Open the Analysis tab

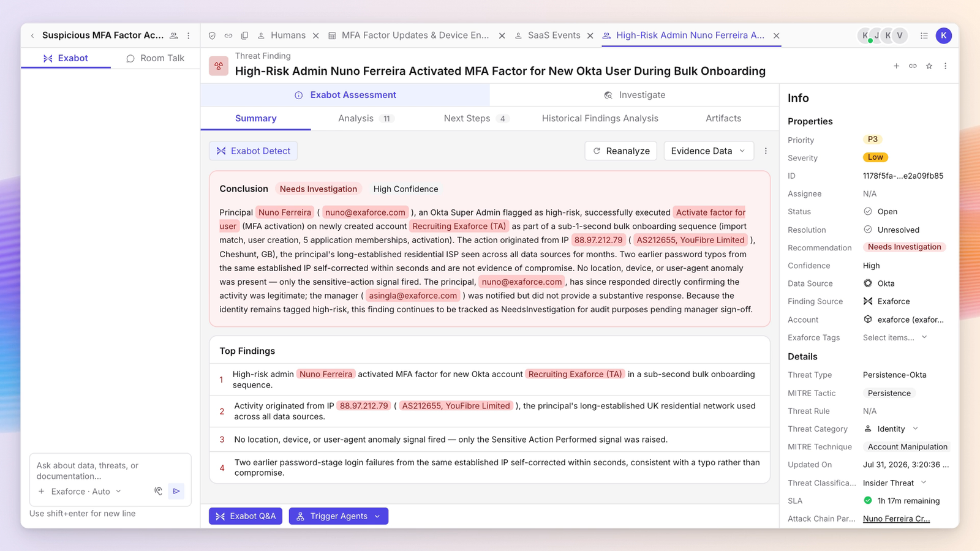(x=366, y=118)
